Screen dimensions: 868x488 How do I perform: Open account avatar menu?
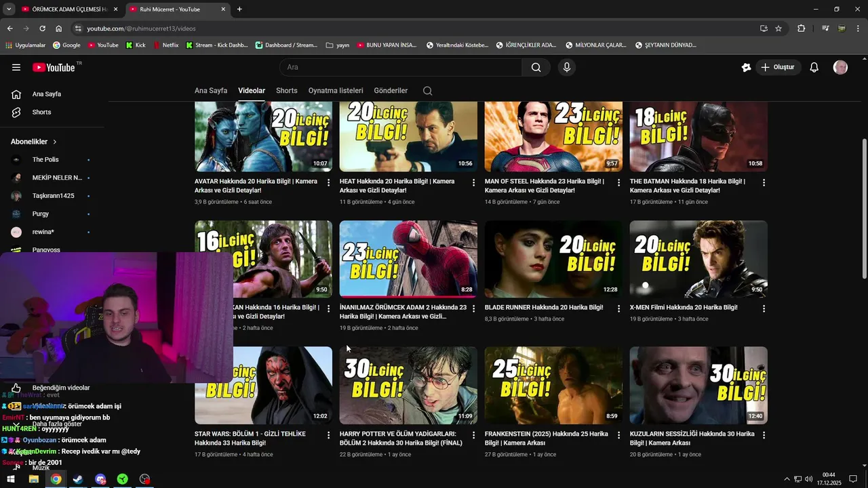pos(840,67)
